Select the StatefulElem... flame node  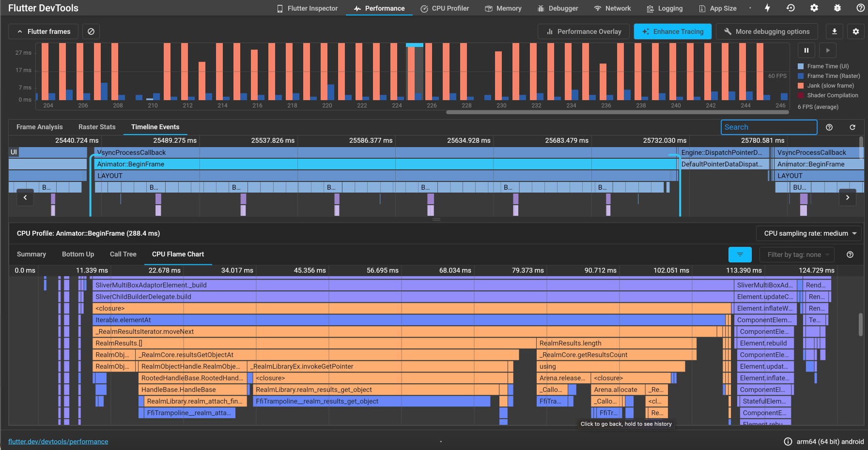765,401
